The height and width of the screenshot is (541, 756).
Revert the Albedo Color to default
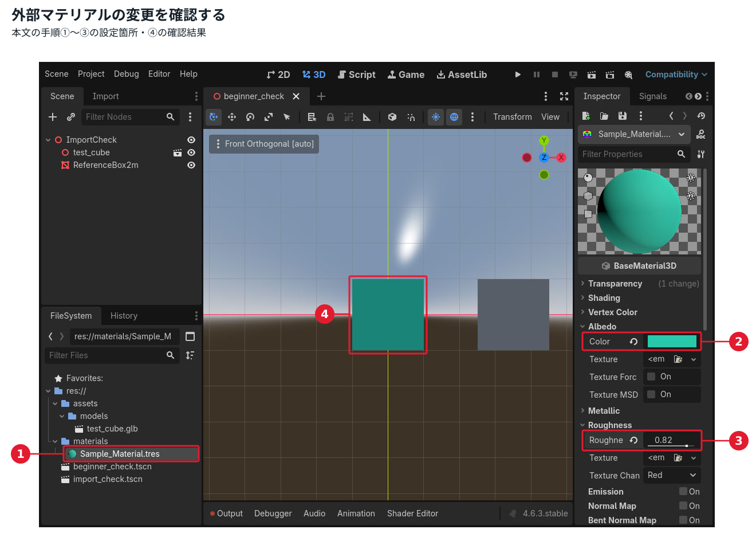[x=633, y=342]
